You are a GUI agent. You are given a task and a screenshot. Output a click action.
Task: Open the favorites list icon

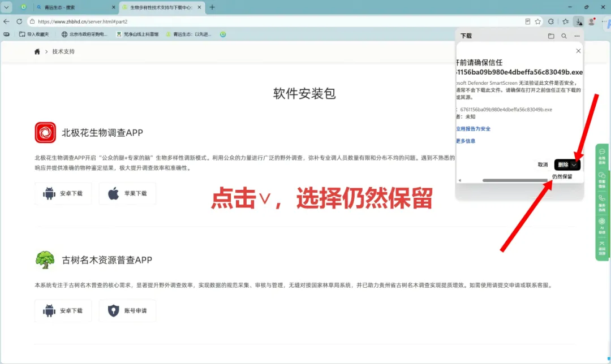tap(565, 21)
